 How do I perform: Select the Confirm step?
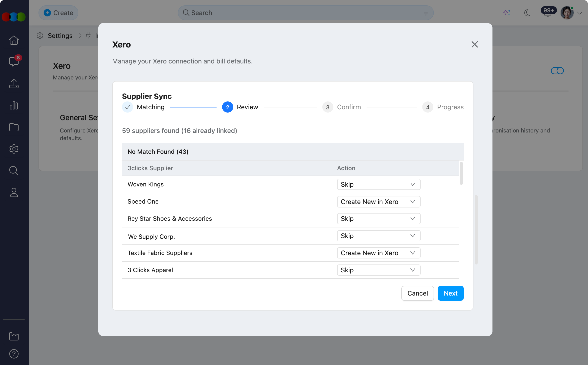[x=342, y=107]
